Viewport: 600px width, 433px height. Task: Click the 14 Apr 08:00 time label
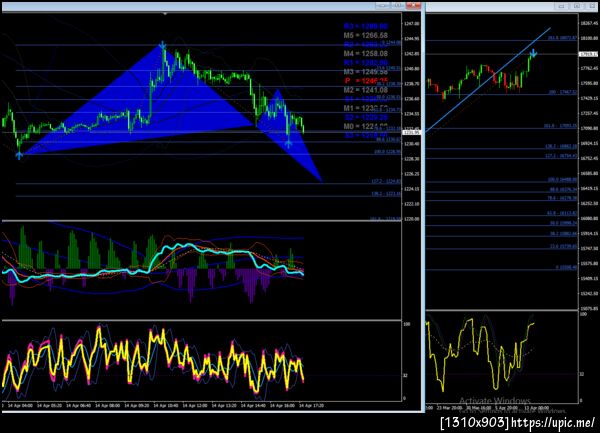108,405
